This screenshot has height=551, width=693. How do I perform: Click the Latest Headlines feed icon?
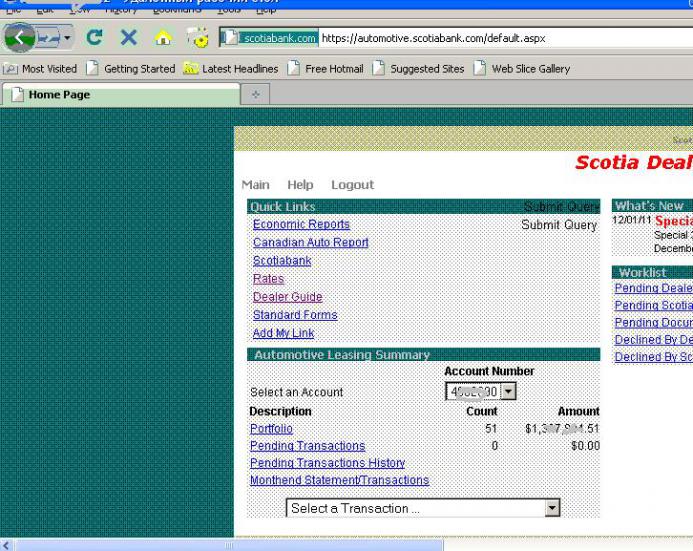coord(190,68)
